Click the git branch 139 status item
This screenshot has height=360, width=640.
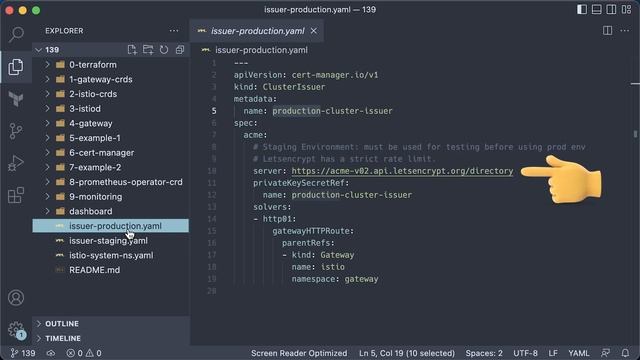(22, 353)
